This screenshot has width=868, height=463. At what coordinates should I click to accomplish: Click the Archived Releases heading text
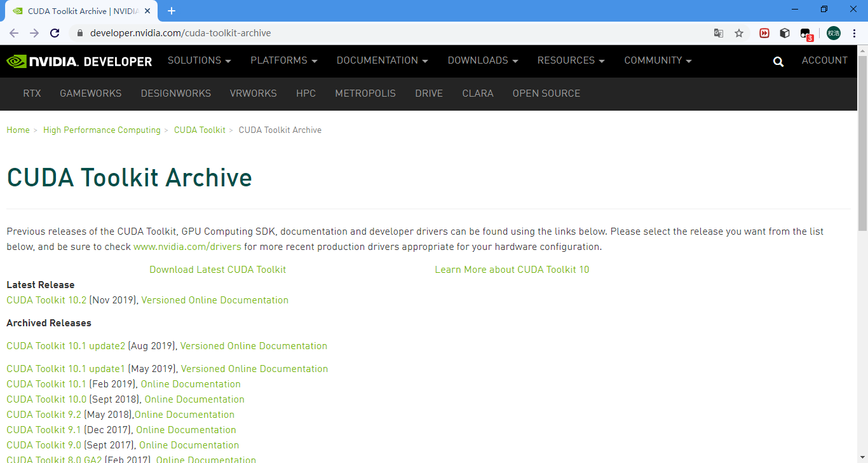(x=49, y=323)
